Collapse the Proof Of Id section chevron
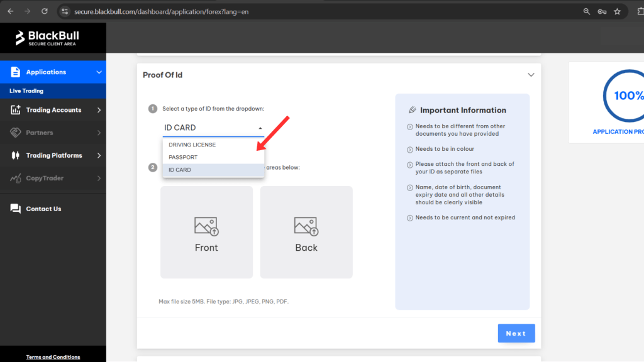Viewport: 644px width, 362px height. [x=530, y=74]
